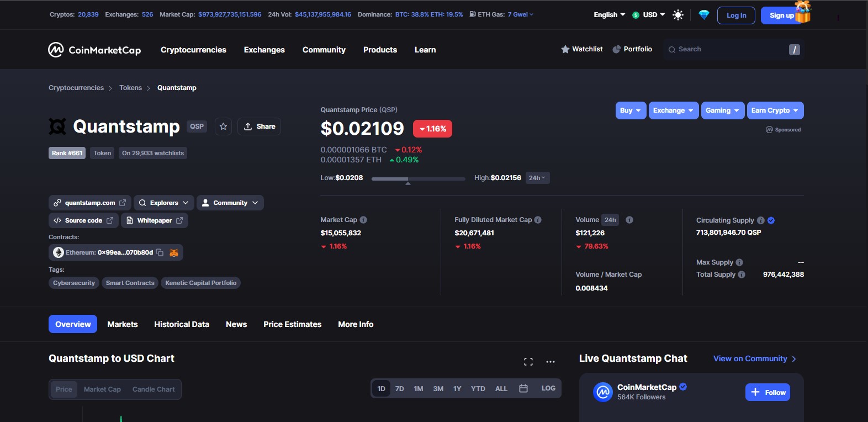Focus the Search input field
This screenshot has width=868, height=422.
point(734,50)
